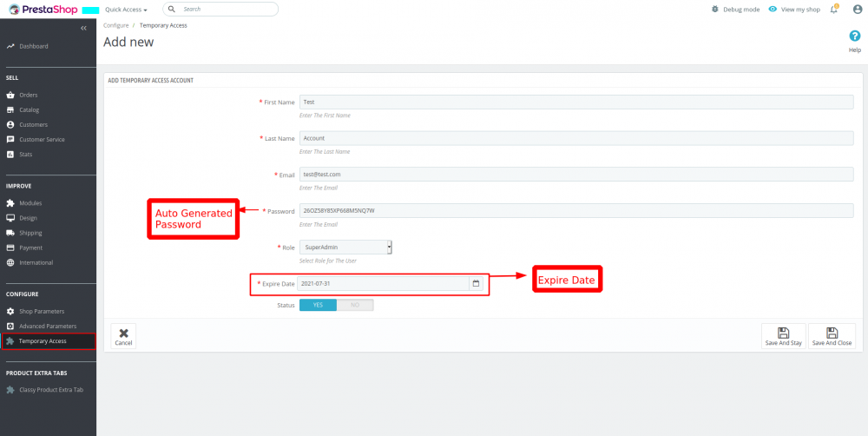The image size is (868, 436).
Task: Open the Role SuperAdmin dropdown
Action: click(x=346, y=248)
